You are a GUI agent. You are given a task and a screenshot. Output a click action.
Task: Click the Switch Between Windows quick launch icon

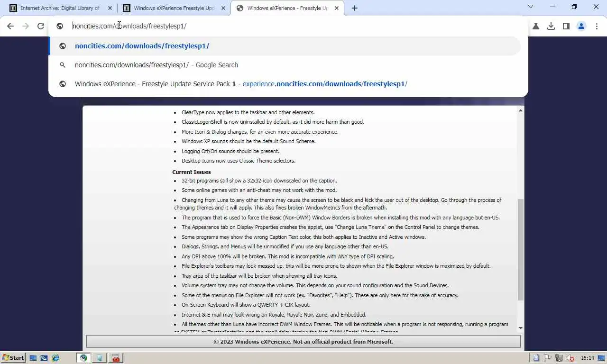(x=44, y=358)
